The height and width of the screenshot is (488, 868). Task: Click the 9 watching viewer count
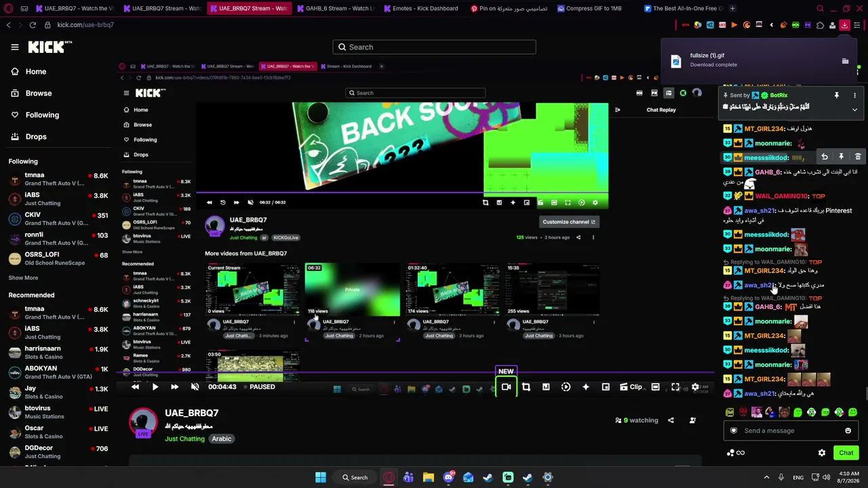point(637,420)
